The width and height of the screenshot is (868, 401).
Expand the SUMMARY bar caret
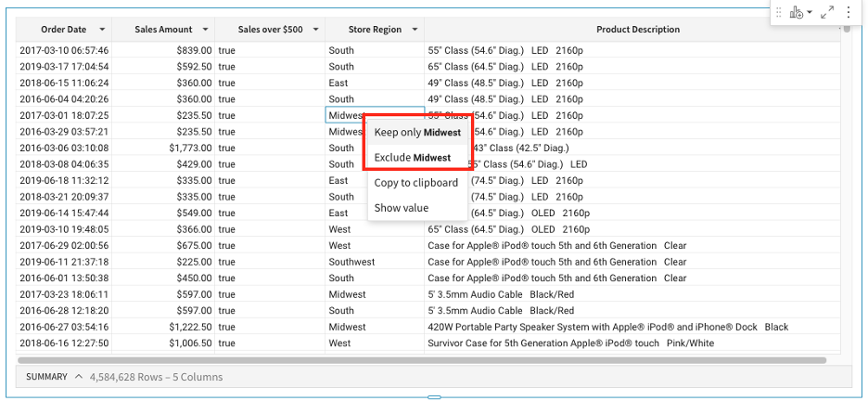[79, 377]
